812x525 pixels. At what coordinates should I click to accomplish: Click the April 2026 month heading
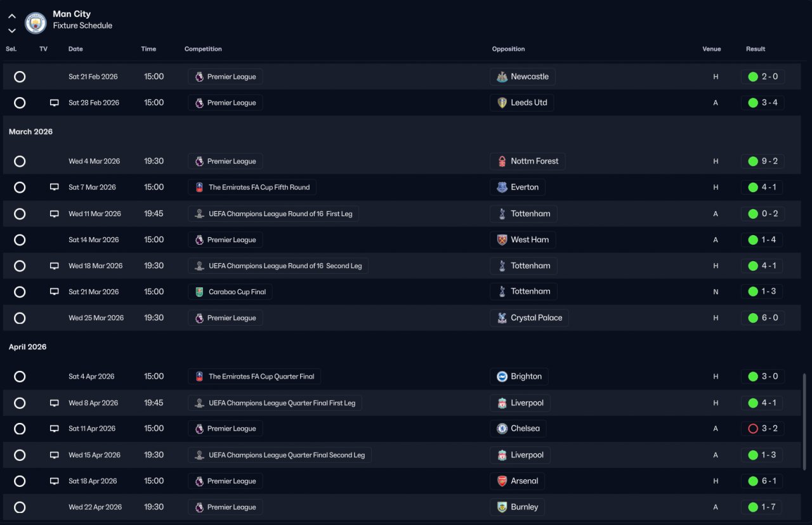(27, 347)
